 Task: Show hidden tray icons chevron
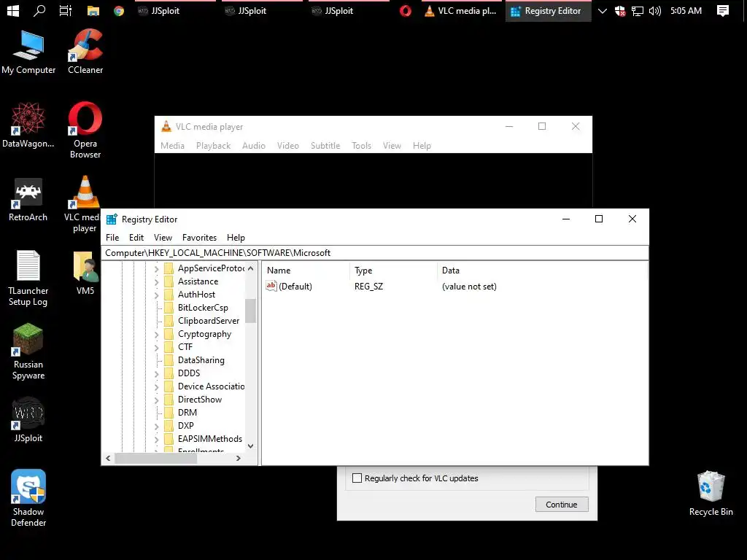602,11
